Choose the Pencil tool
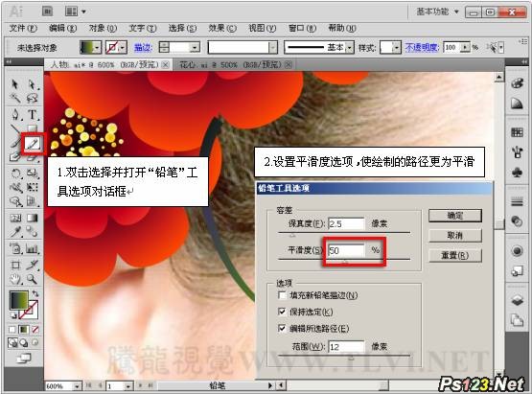Viewport: 532px width, 394px height. [33, 144]
